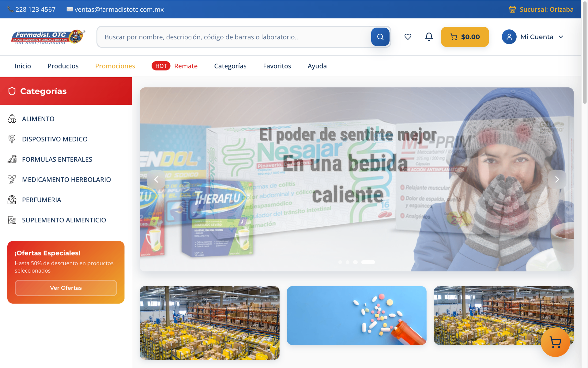Click Sucursal: Orizaba branch selector

click(541, 9)
